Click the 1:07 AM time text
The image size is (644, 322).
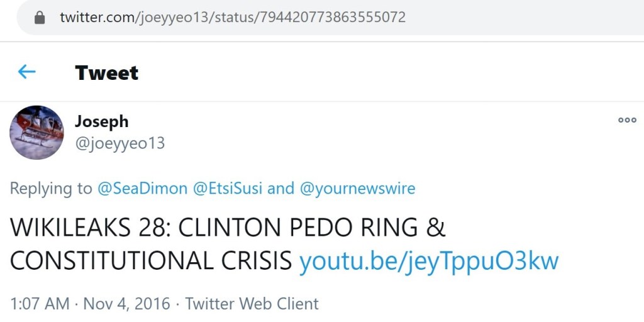click(x=40, y=304)
